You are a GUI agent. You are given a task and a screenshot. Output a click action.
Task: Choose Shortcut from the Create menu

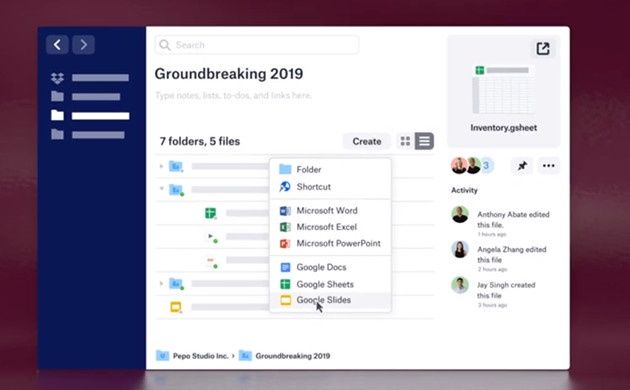(330, 187)
